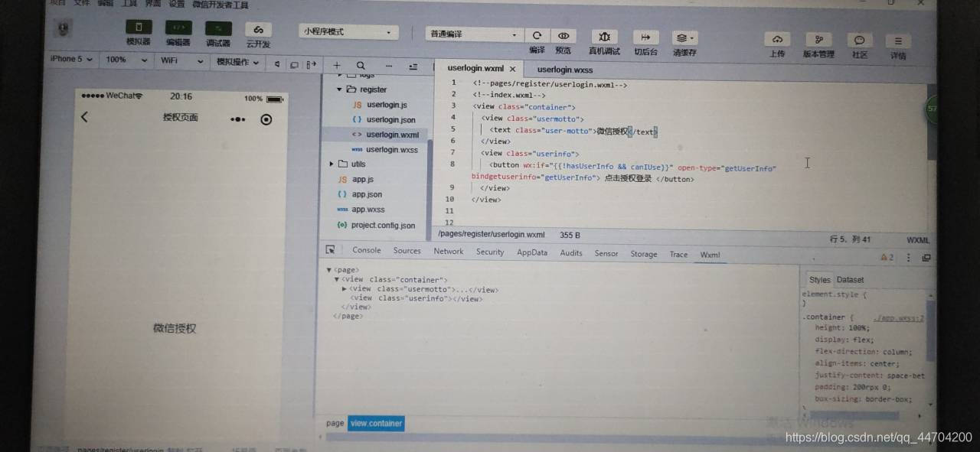980x452 pixels.
Task: Open the 小程序模式 mode dropdown
Action: 348,32
